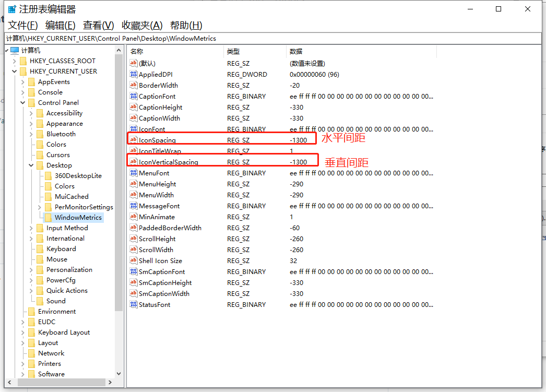This screenshot has width=546, height=392.
Task: Expand the PerMonitorSettings tree node
Action: click(40, 207)
